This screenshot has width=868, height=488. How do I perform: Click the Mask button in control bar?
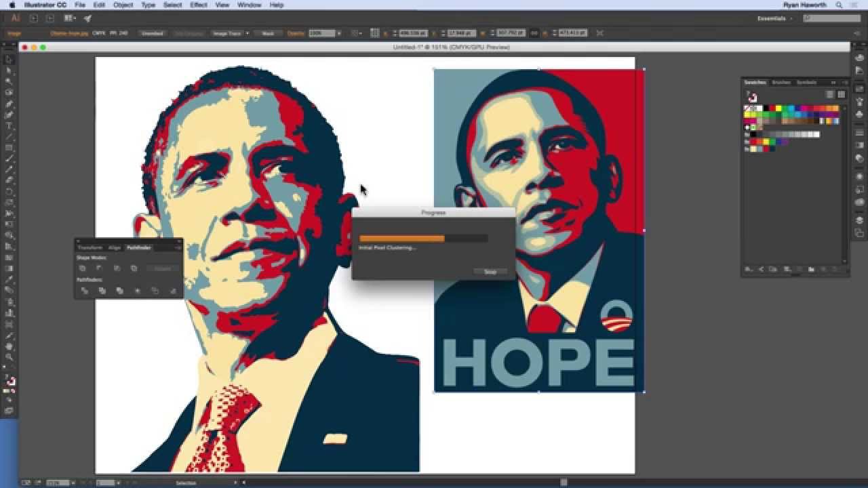pyautogui.click(x=269, y=33)
